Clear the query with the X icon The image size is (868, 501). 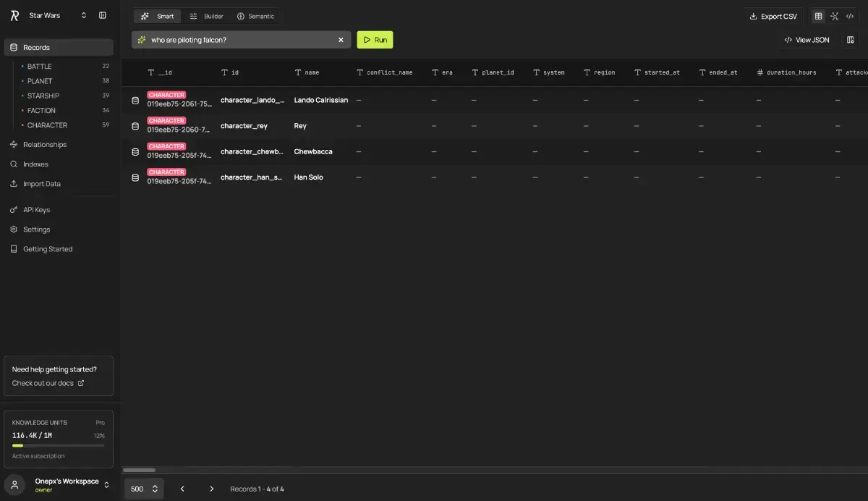(341, 40)
